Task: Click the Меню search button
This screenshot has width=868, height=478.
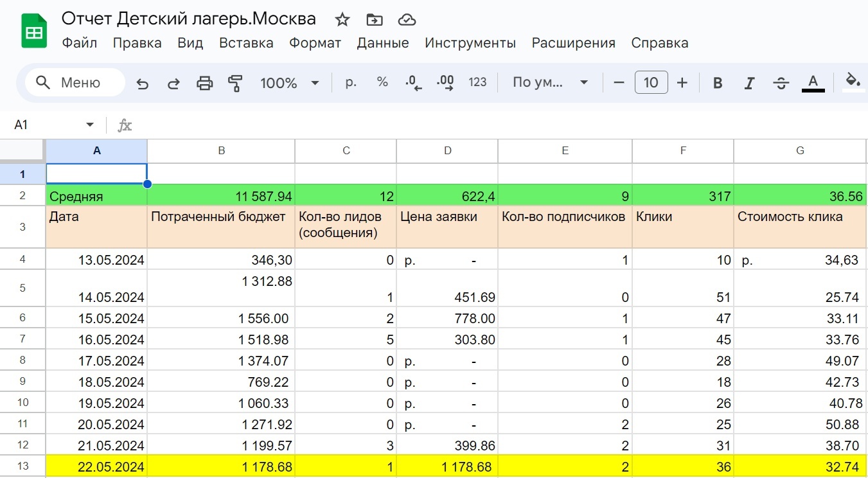Action: (x=75, y=82)
